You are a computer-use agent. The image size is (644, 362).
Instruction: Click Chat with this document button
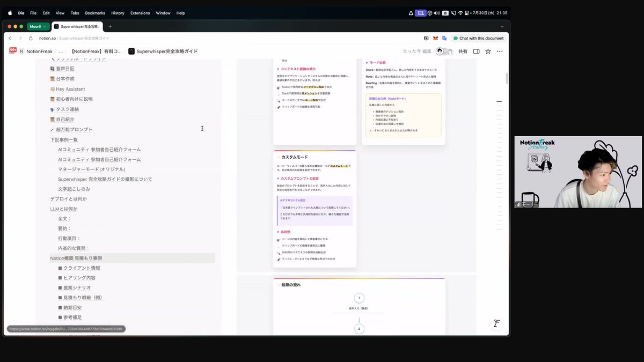coord(479,39)
